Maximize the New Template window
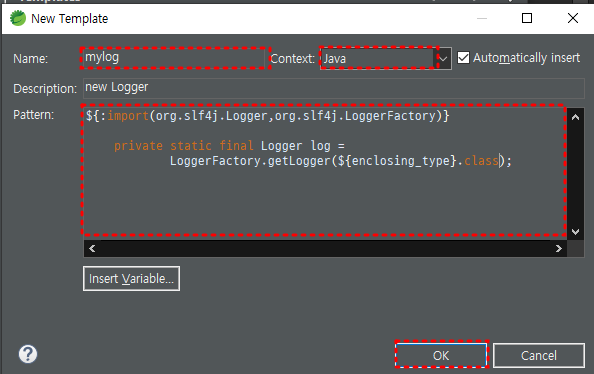594x374 pixels. (x=527, y=18)
